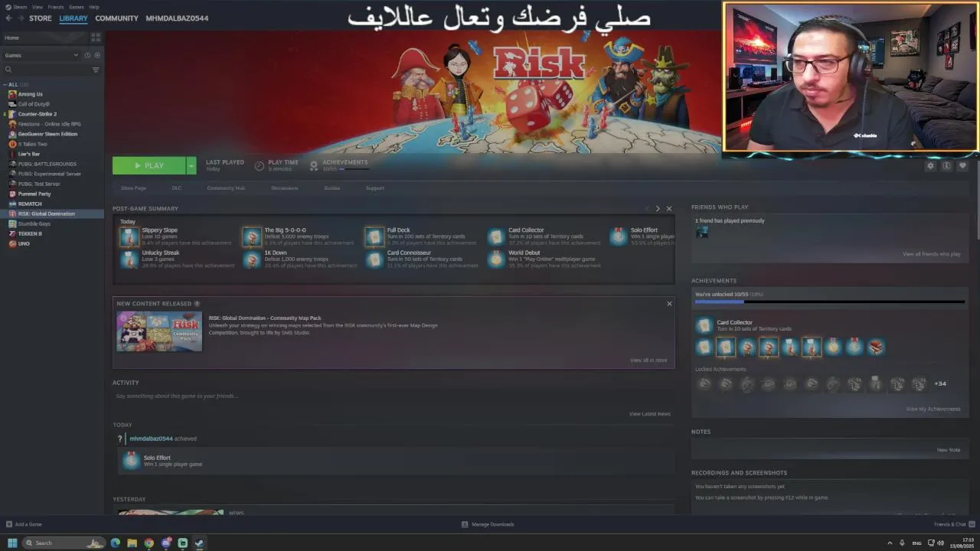Show the +34 more locked achievements
The image size is (980, 551).
point(940,383)
